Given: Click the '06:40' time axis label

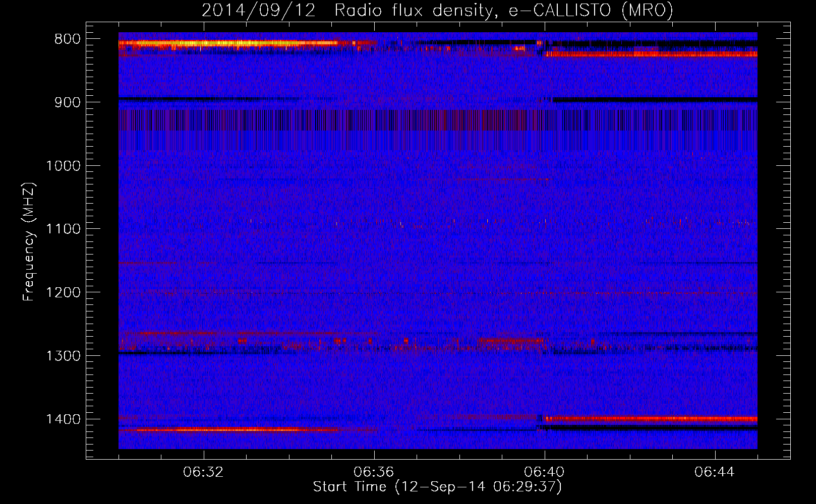Looking at the screenshot, I should click(x=545, y=472).
